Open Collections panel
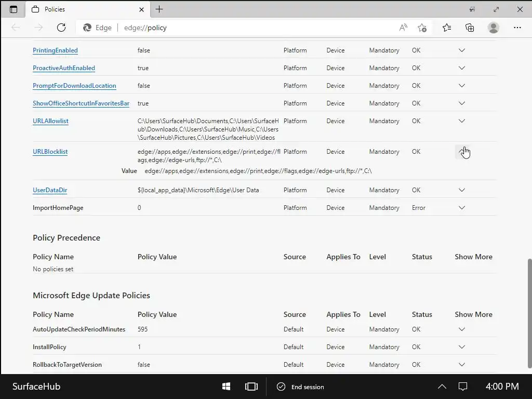 point(470,28)
